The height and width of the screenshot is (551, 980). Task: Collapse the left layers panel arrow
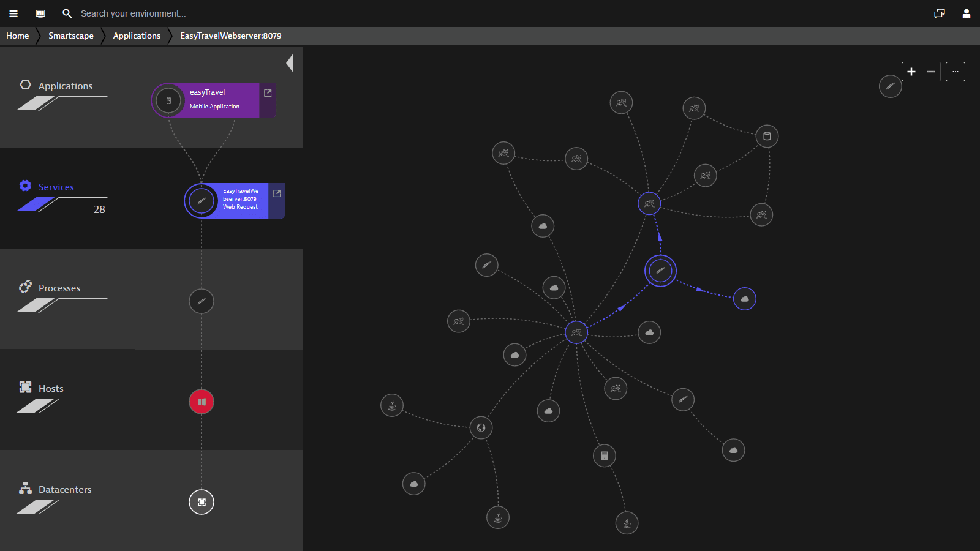point(290,63)
